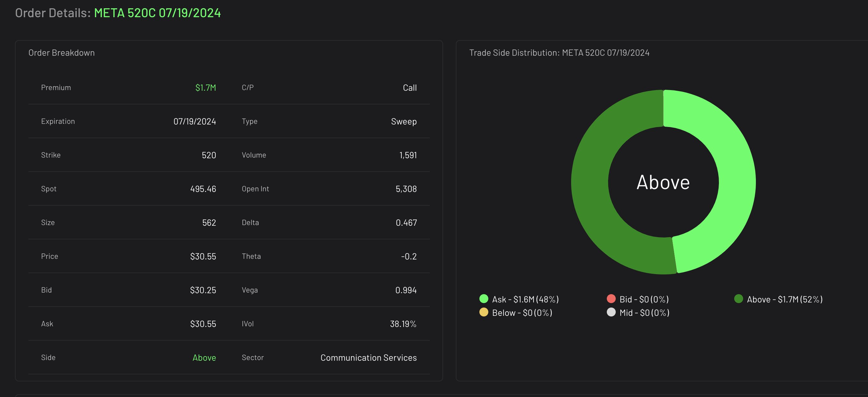Click the Theta row label
Viewport: 868px width, 397px height.
(x=251, y=256)
